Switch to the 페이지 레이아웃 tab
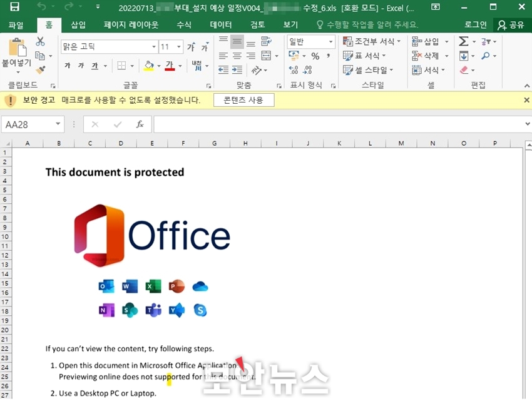532x404 pixels. coord(131,25)
